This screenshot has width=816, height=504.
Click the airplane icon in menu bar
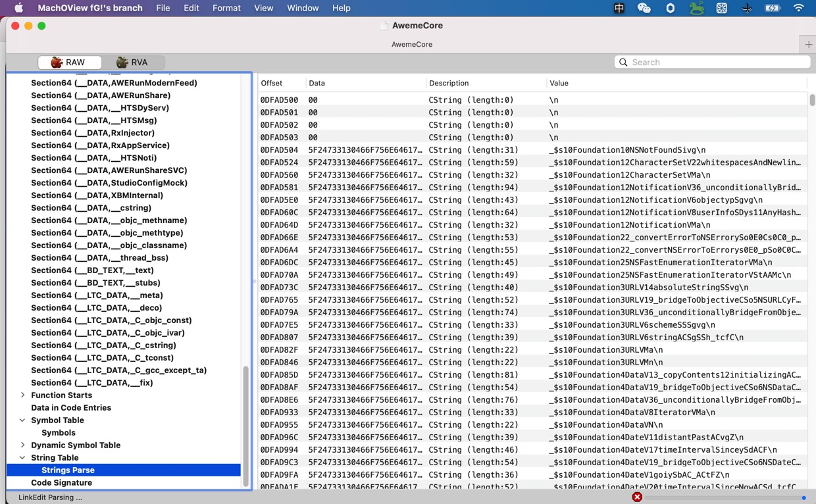point(747,8)
